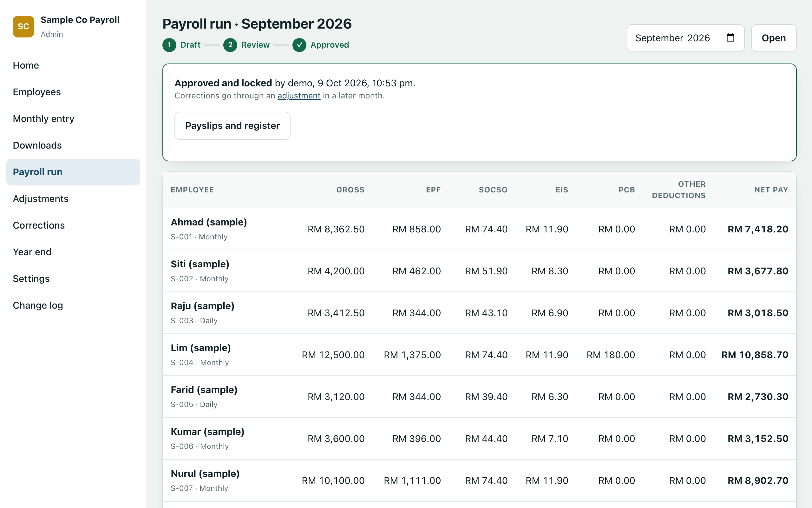812x508 pixels.
Task: Select Ahmad (sample) employee row name
Action: pyautogui.click(x=209, y=222)
